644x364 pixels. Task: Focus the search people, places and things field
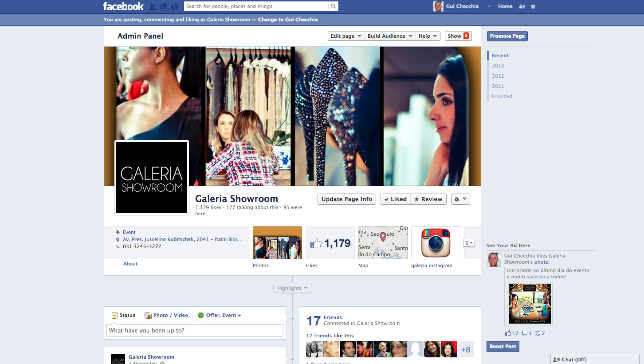[256, 6]
